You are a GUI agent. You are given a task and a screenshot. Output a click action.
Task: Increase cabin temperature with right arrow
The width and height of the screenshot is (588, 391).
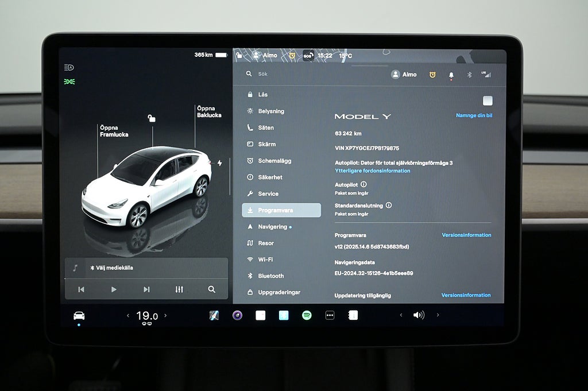tap(166, 315)
